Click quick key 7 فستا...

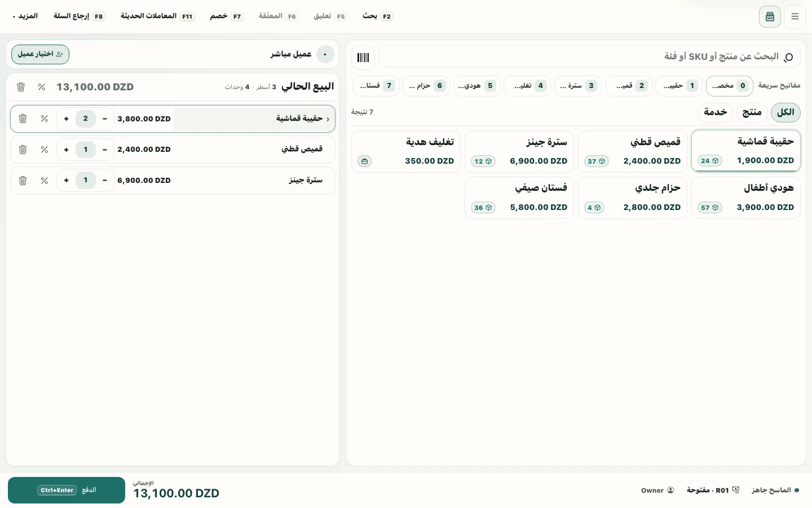click(x=376, y=86)
